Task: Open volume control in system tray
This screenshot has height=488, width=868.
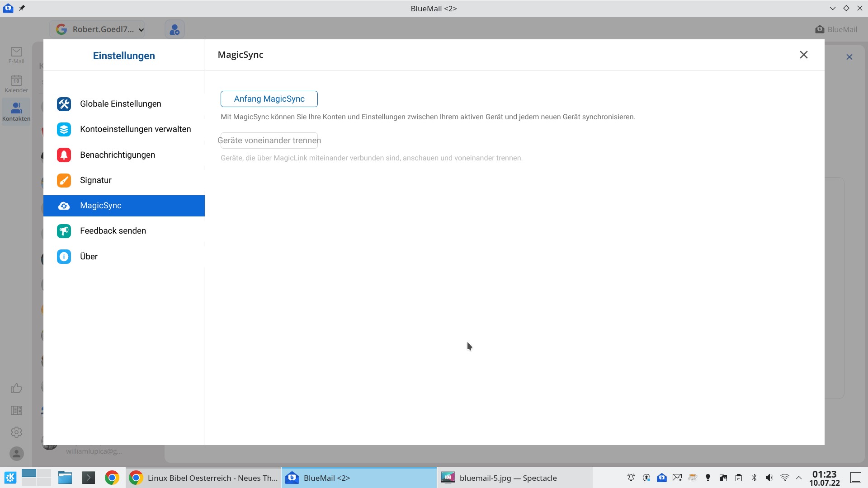Action: click(769, 478)
